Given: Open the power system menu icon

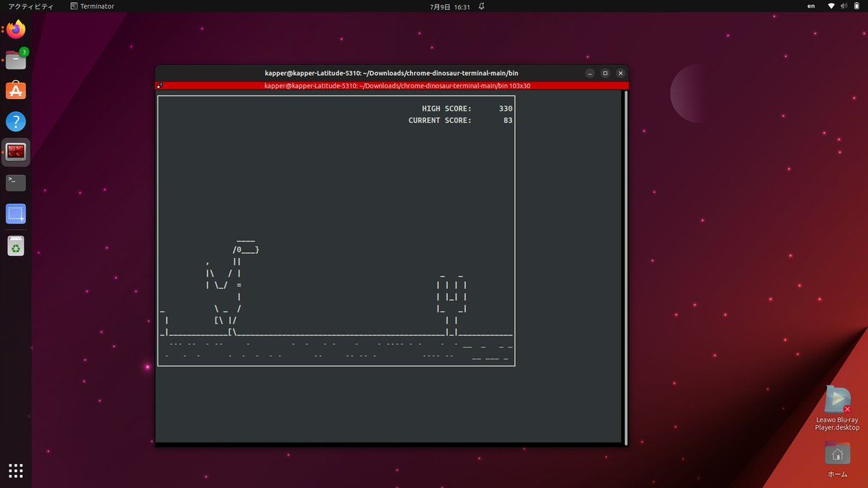Looking at the screenshot, I should [856, 6].
